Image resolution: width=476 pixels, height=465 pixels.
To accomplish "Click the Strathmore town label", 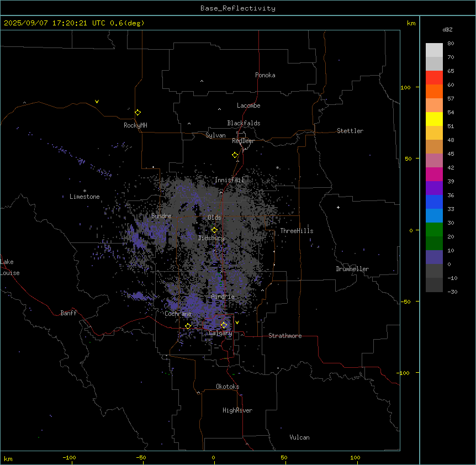I will coord(285,336).
